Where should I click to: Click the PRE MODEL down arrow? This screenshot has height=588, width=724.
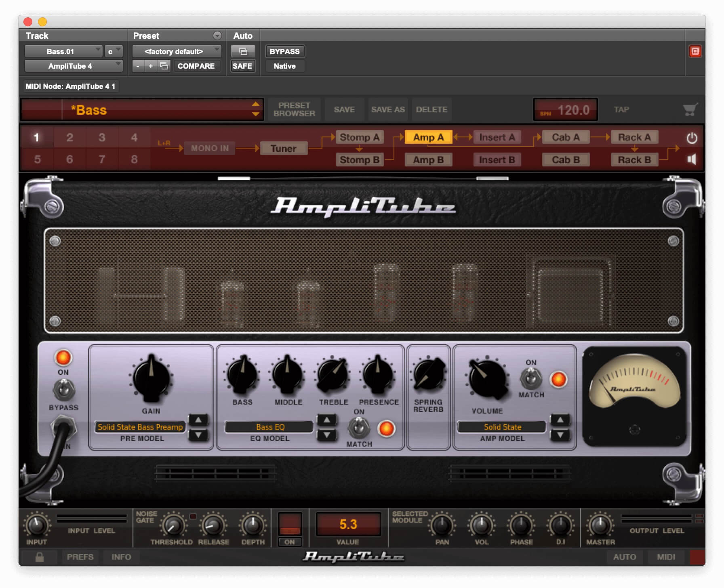coord(198,435)
